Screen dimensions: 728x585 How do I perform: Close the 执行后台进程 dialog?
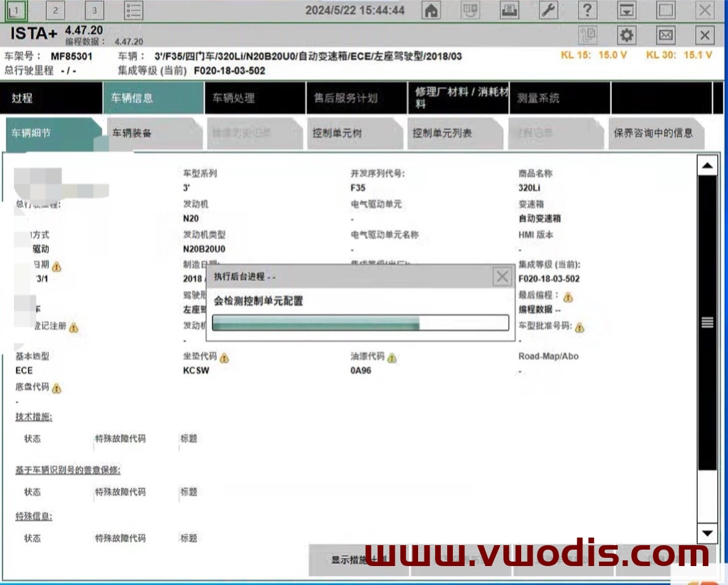[x=502, y=277]
